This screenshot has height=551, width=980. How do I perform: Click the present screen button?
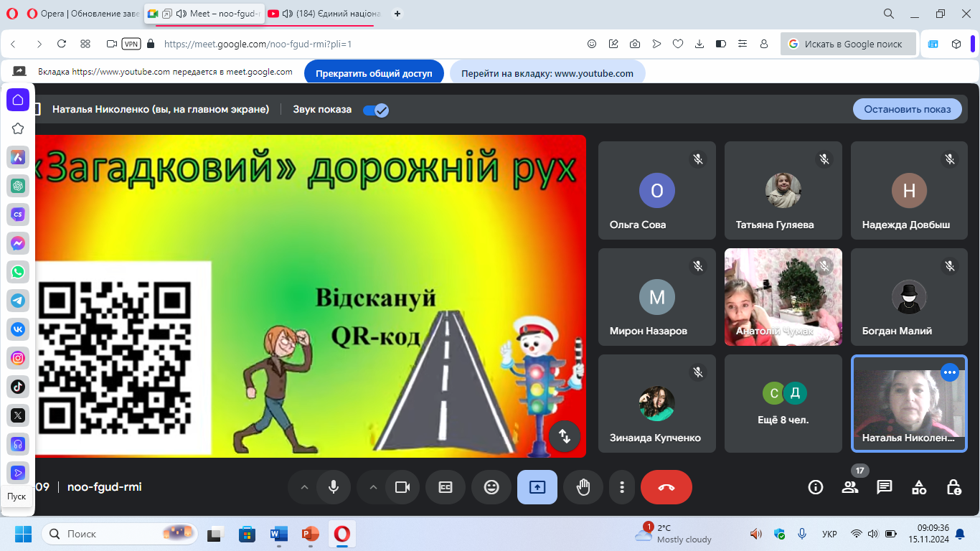537,487
